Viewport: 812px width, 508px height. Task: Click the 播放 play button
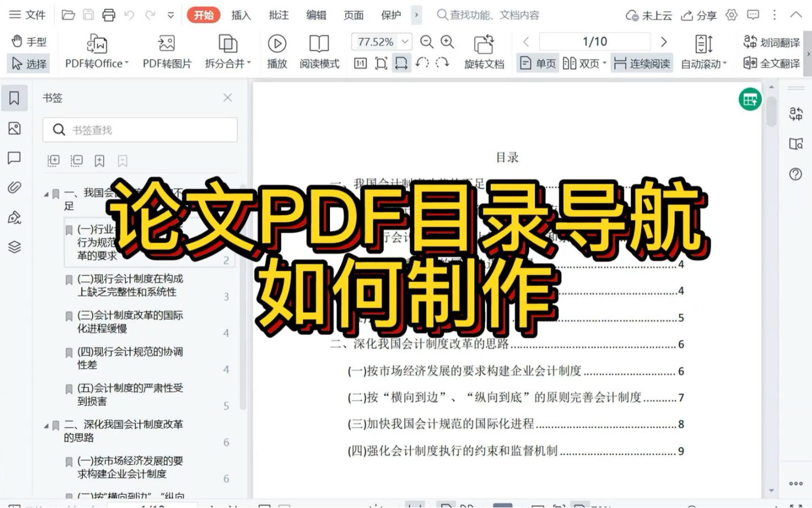coord(277,51)
